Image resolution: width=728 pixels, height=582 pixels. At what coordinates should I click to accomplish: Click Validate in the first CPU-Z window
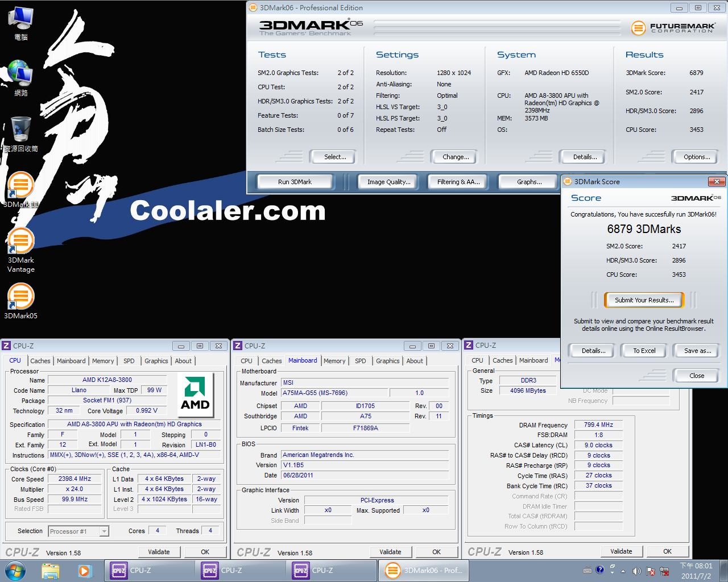pyautogui.click(x=159, y=552)
